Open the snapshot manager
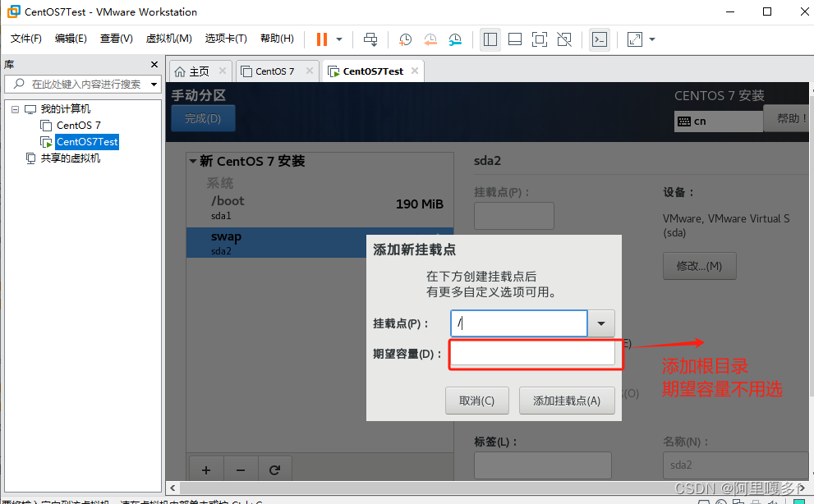The image size is (814, 504). coord(455,39)
